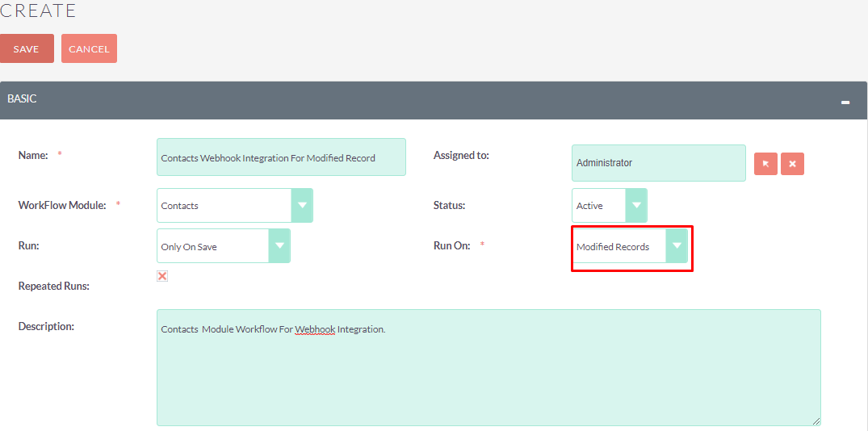Click the textarea resize handle in Description

pyautogui.click(x=816, y=421)
